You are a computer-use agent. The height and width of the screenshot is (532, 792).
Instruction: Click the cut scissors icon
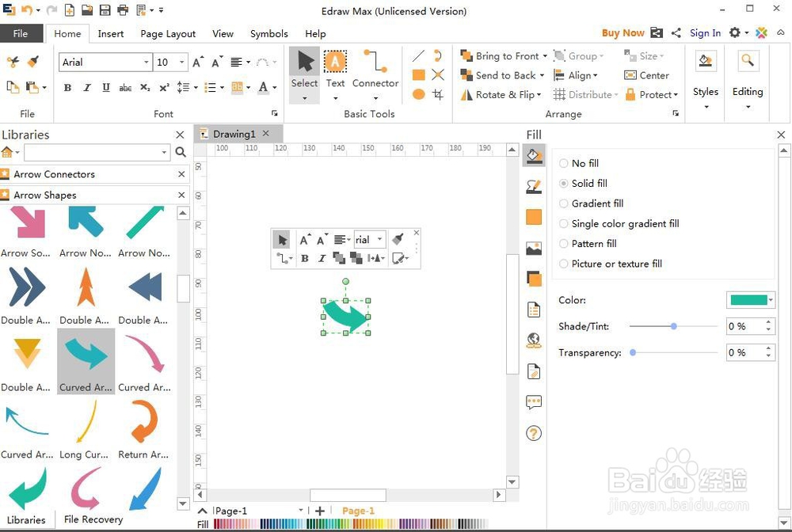coord(13,62)
